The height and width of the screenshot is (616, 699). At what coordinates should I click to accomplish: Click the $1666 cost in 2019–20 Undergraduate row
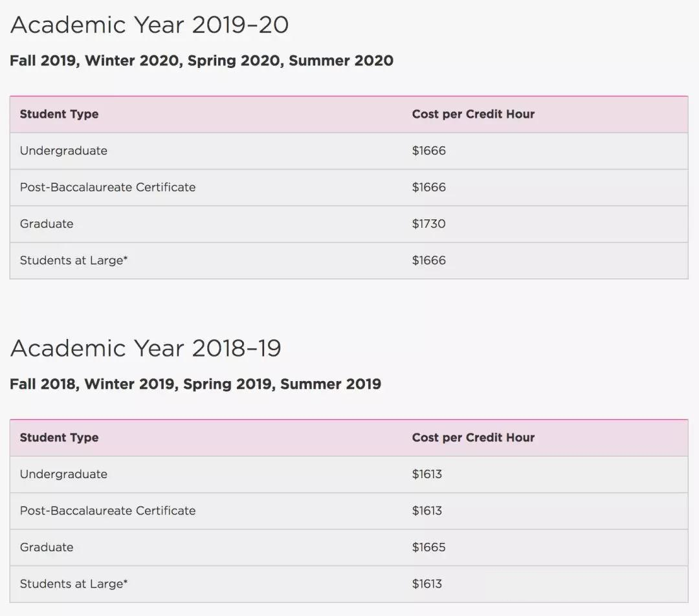click(x=428, y=151)
